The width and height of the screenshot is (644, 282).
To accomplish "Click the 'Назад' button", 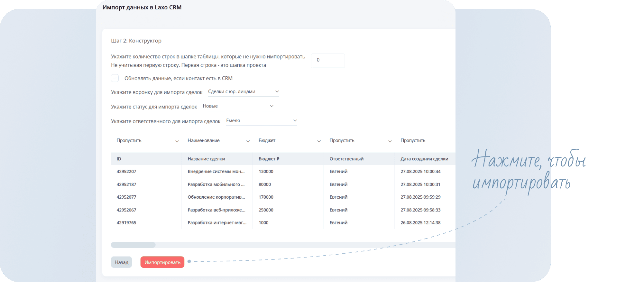I will [x=122, y=262].
